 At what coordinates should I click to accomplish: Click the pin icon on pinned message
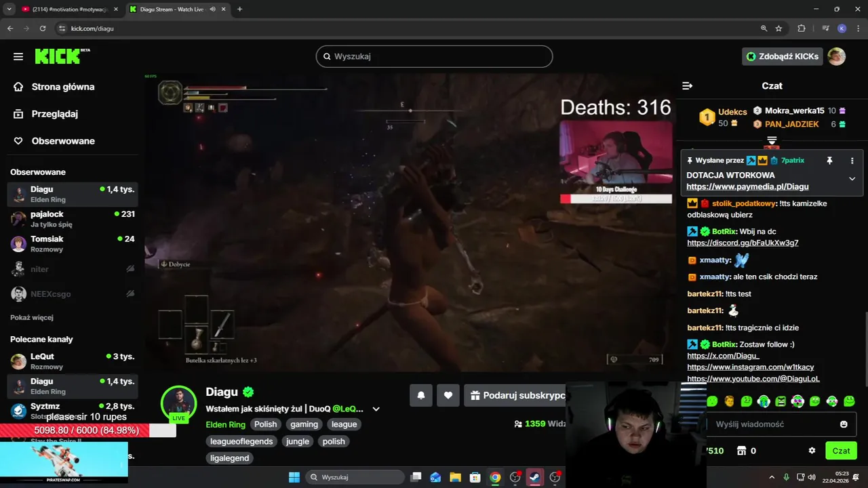[829, 161]
